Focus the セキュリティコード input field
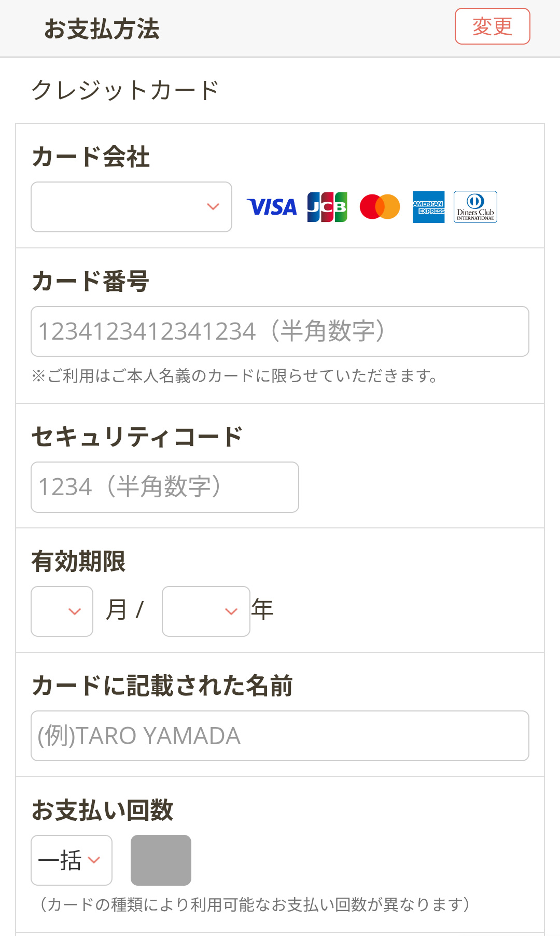The width and height of the screenshot is (560, 936). pos(165,487)
